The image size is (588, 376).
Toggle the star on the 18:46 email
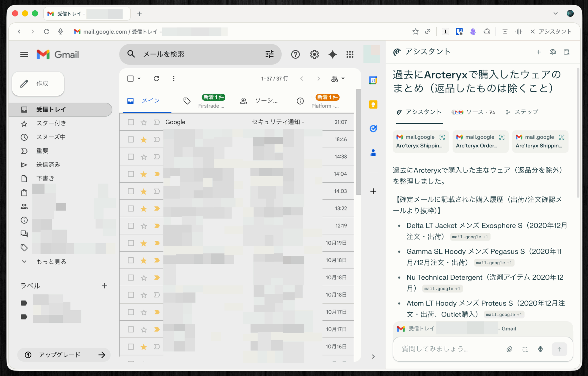(144, 140)
